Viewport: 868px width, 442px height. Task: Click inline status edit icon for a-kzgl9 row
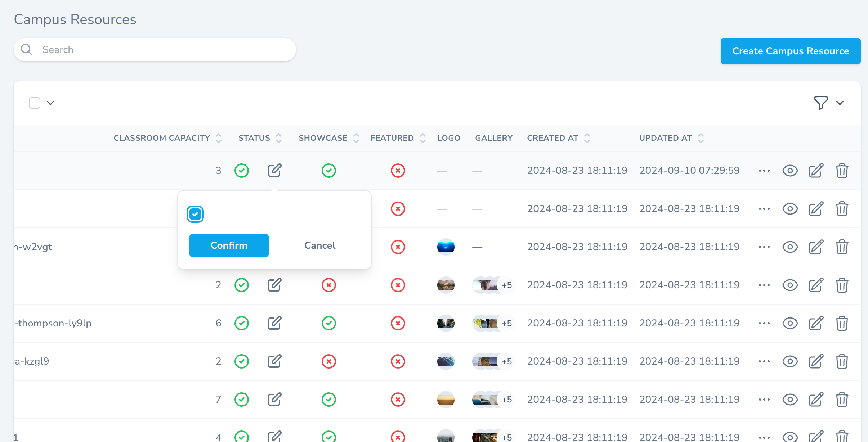click(274, 361)
